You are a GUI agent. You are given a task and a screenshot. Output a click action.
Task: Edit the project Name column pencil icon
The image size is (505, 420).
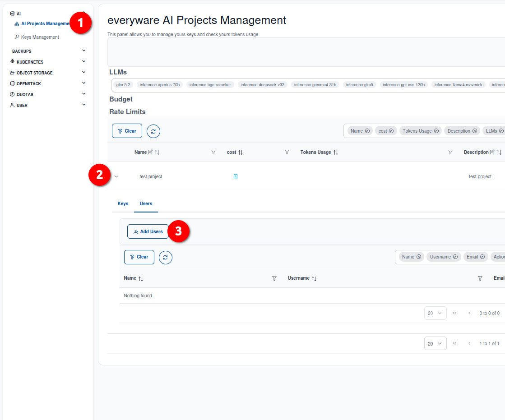(x=150, y=152)
